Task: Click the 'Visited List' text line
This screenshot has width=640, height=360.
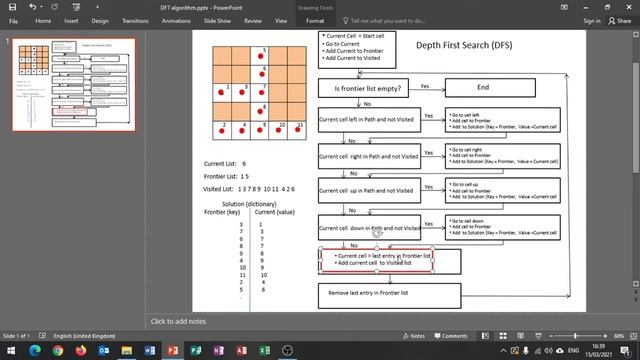Action: click(249, 189)
